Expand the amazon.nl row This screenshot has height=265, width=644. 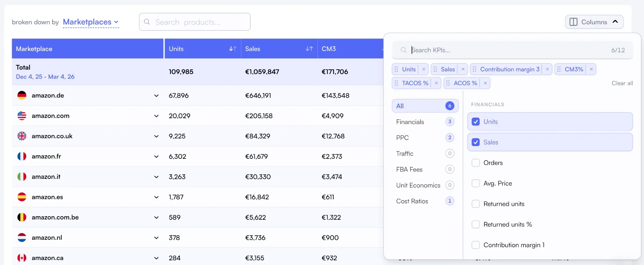tap(156, 238)
